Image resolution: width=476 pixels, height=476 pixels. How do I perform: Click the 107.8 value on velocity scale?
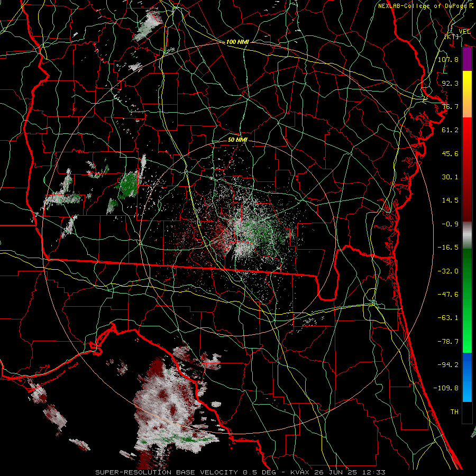[448, 59]
